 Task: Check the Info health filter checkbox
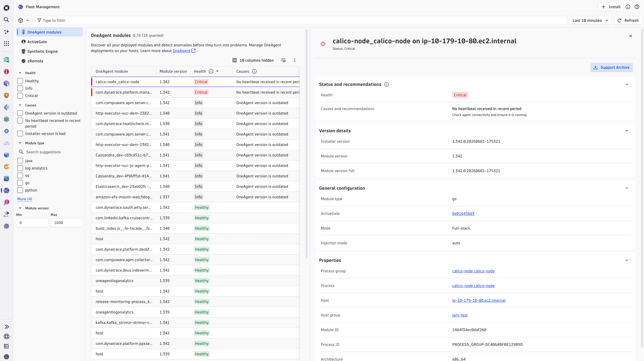(20, 88)
